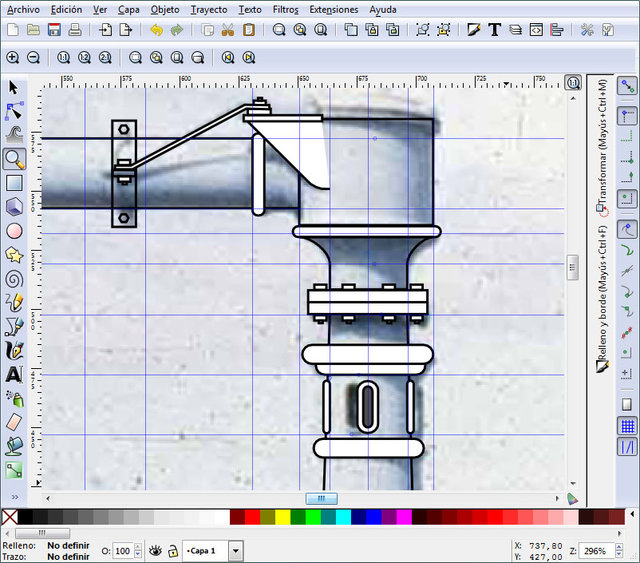Click the Save document icon
Viewport: 640px width, 563px height.
(54, 30)
